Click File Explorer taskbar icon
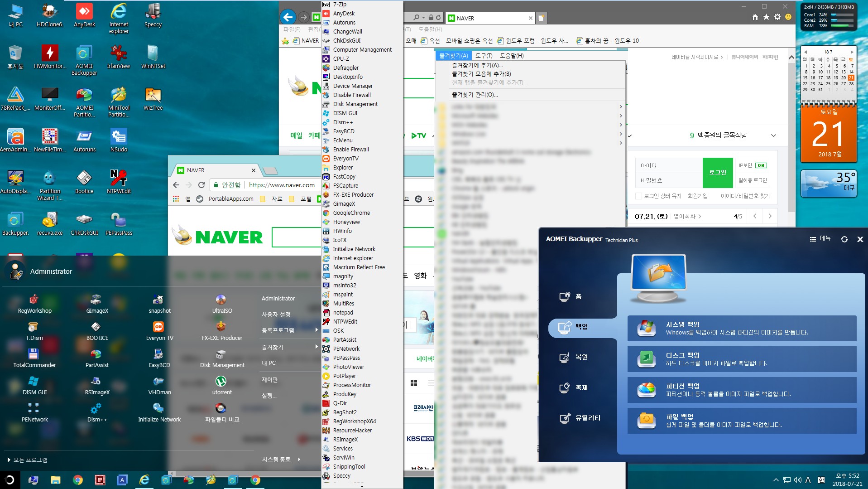Image resolution: width=868 pixels, height=489 pixels. point(55,480)
